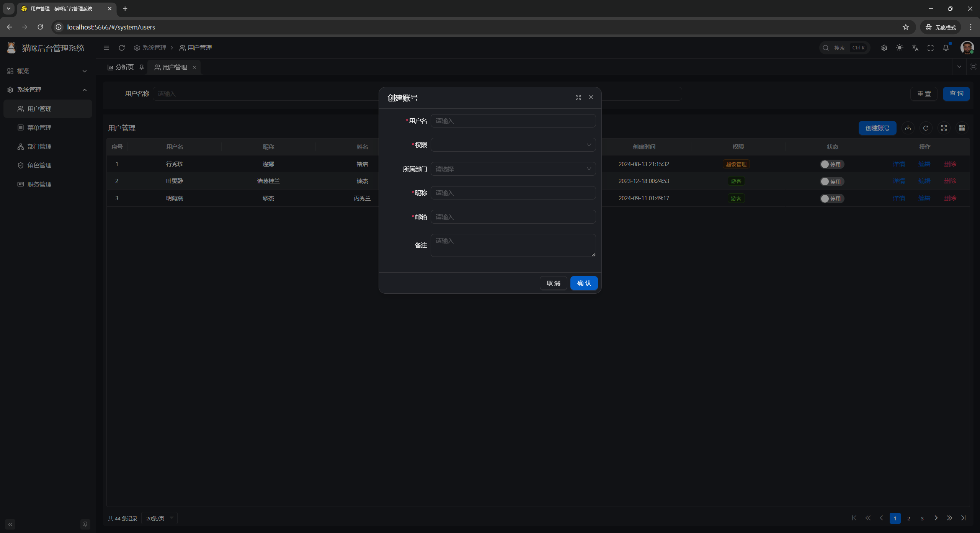
Task: Toggle 停用 status switch for 叶雯静
Action: pos(831,181)
